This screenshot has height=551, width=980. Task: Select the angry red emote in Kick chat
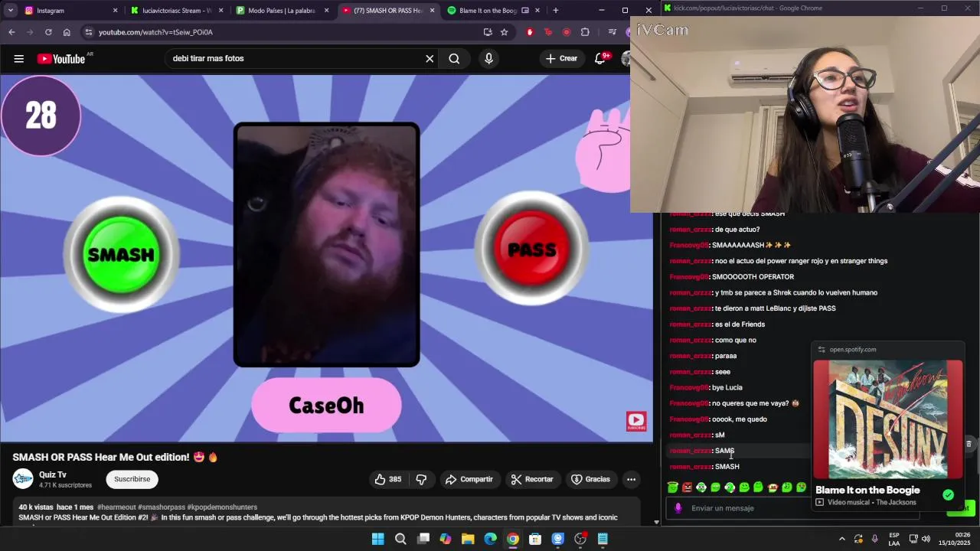click(x=687, y=487)
